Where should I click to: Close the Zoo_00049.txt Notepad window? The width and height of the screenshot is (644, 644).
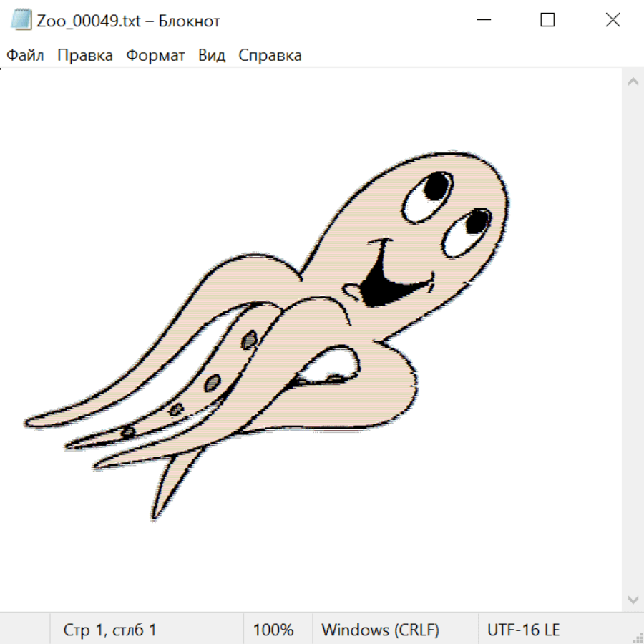(613, 21)
